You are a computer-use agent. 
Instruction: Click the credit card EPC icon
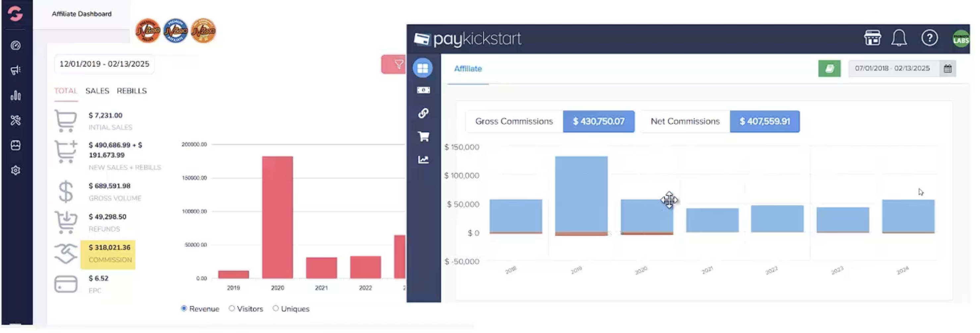coord(66,284)
